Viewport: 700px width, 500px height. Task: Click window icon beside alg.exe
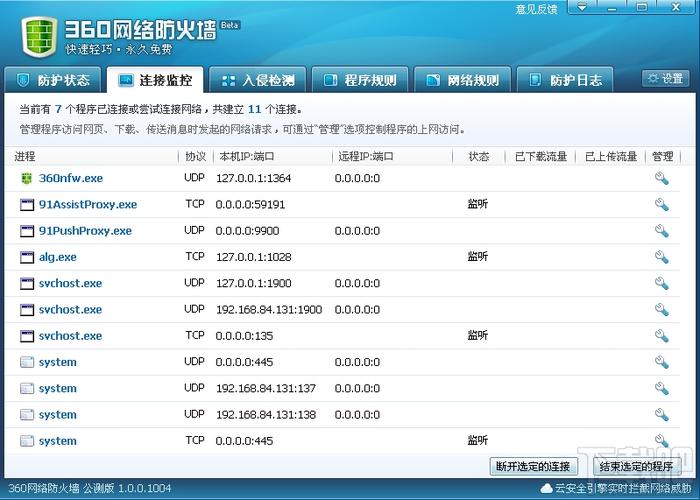pos(27,258)
